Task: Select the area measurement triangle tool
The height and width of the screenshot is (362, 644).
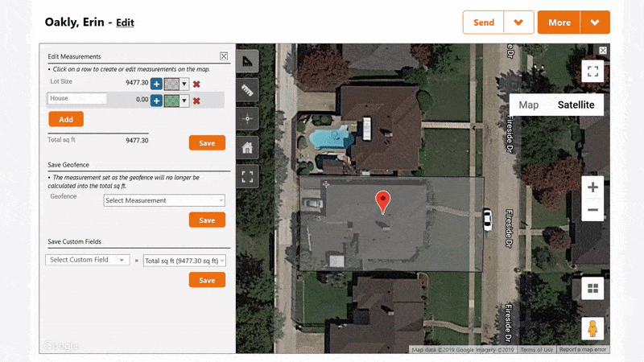Action: coord(247,61)
